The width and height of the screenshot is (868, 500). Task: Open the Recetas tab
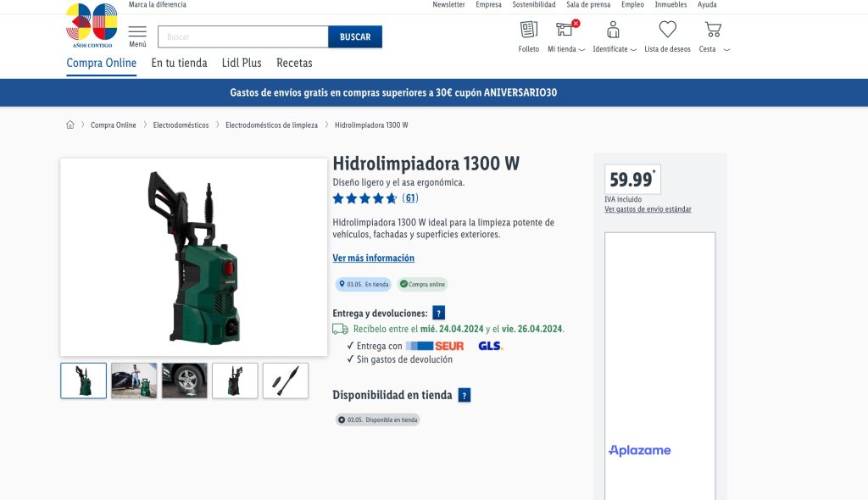coord(294,63)
